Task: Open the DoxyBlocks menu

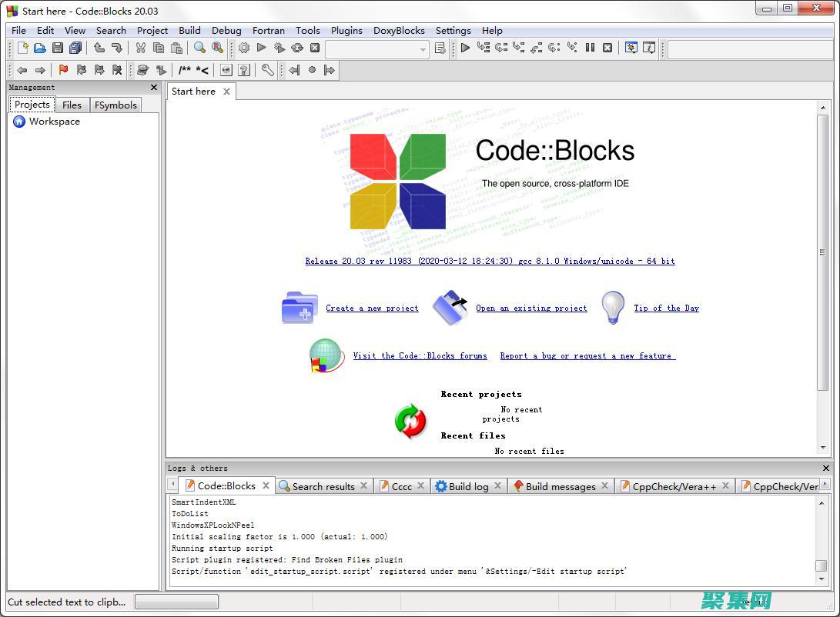Action: point(399,31)
